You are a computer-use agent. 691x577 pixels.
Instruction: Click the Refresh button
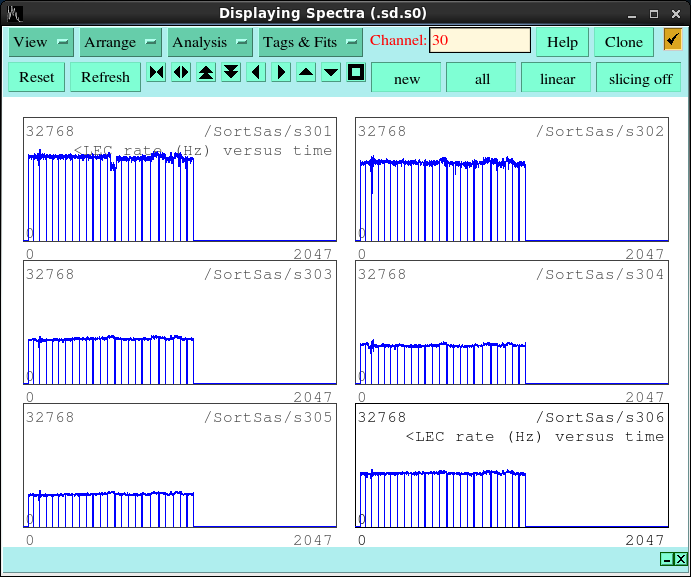[105, 77]
